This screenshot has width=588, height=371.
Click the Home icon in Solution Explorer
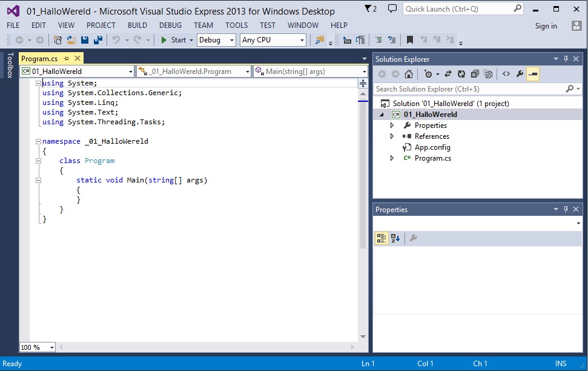click(x=409, y=74)
